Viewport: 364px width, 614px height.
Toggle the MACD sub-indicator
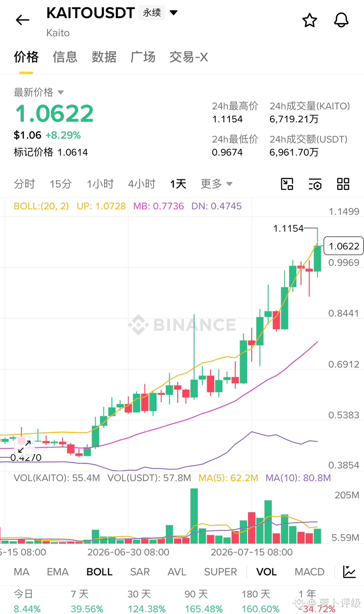pos(309,572)
